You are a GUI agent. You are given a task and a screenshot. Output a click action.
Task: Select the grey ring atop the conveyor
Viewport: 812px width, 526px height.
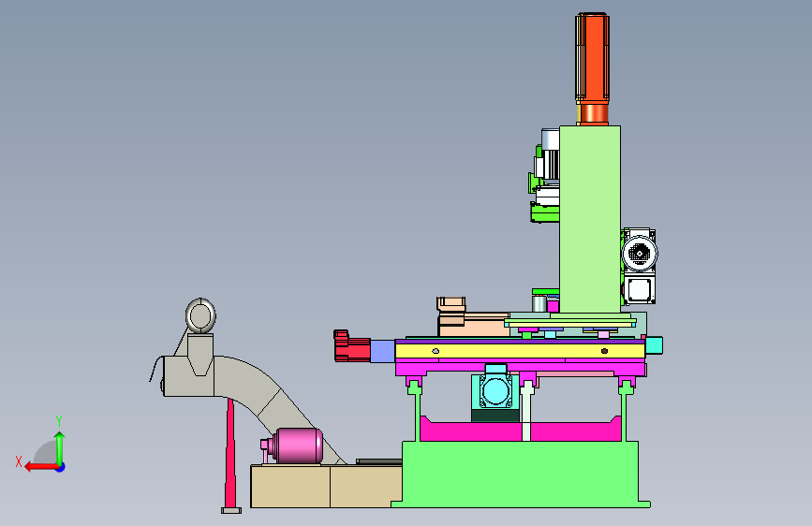pyautogui.click(x=200, y=315)
